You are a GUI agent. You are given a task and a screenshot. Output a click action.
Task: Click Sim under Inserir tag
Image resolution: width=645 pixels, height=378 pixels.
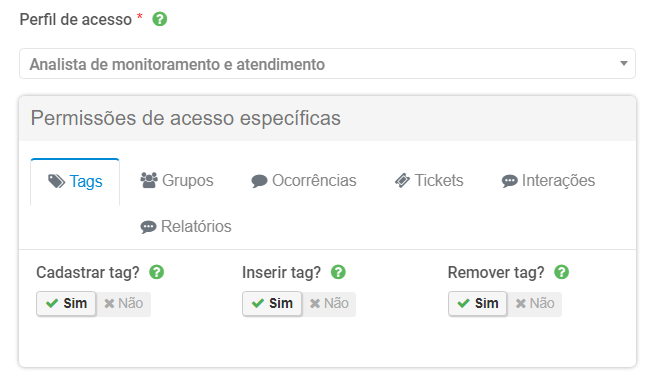tap(272, 304)
